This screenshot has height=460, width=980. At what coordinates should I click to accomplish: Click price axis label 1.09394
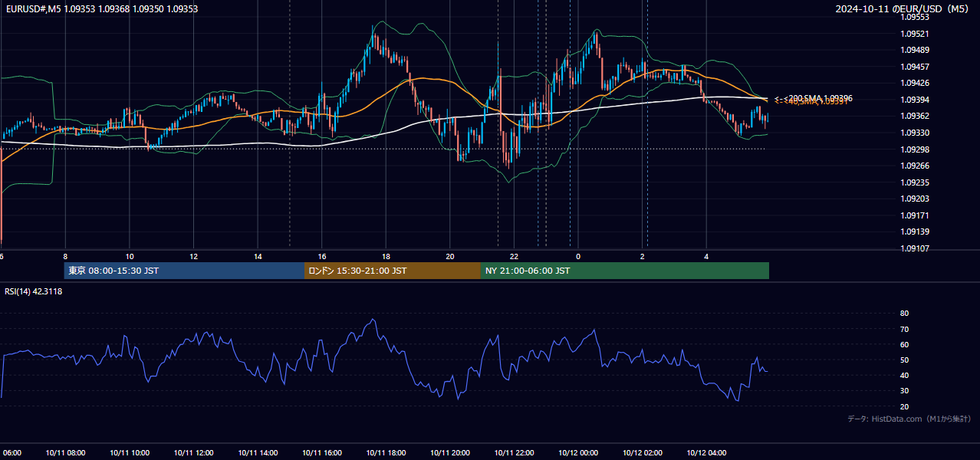pos(915,100)
